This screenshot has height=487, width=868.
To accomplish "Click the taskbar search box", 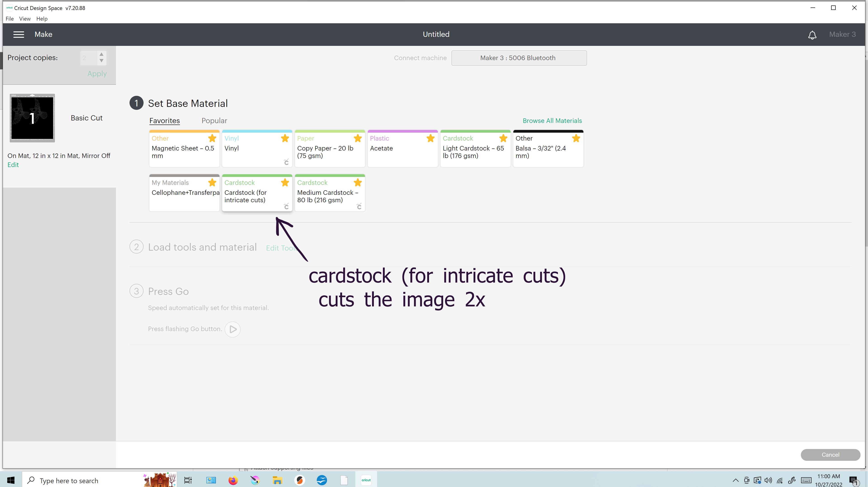I will (99, 480).
